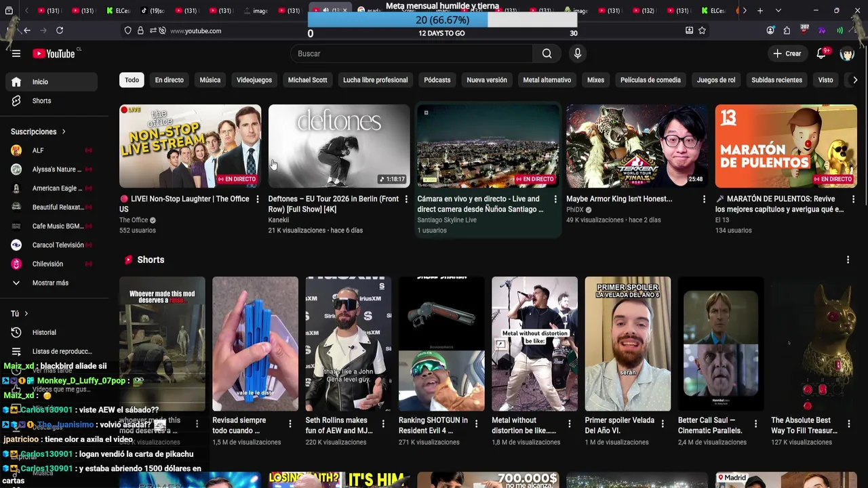Open the Kanekii channel link
868x488 pixels.
(x=279, y=220)
